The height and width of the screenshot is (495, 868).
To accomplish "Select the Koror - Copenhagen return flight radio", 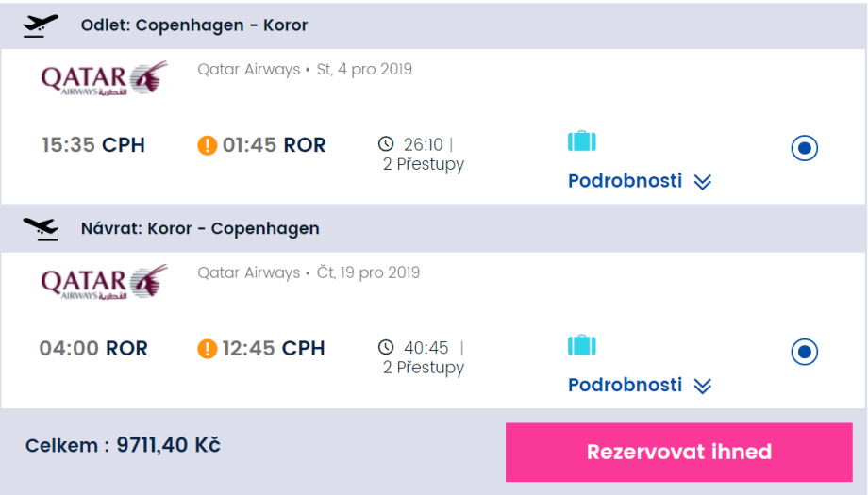I will click(x=804, y=352).
